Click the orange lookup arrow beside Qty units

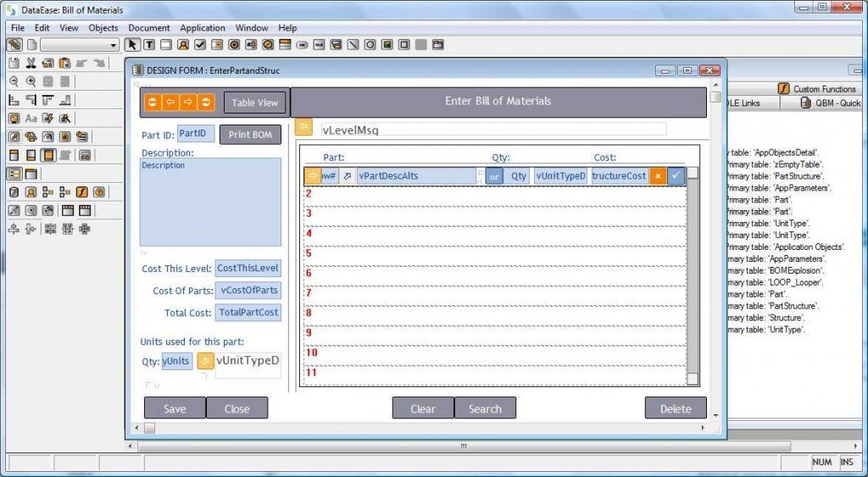click(205, 361)
